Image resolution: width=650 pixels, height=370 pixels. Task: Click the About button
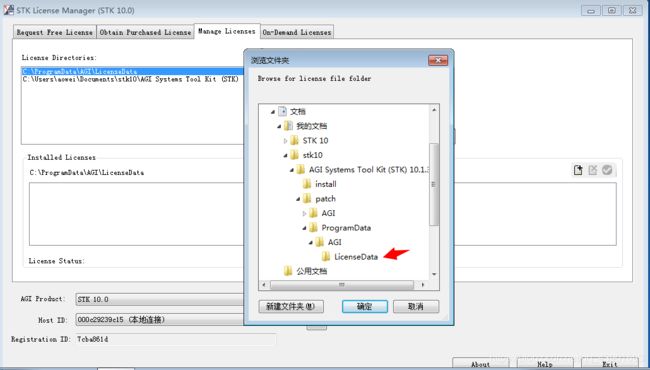click(x=480, y=364)
